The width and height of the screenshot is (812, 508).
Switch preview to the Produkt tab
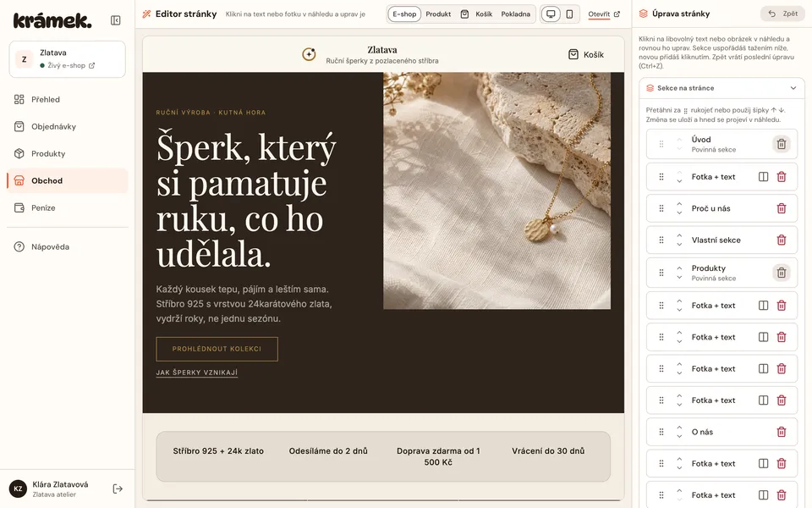tap(438, 14)
